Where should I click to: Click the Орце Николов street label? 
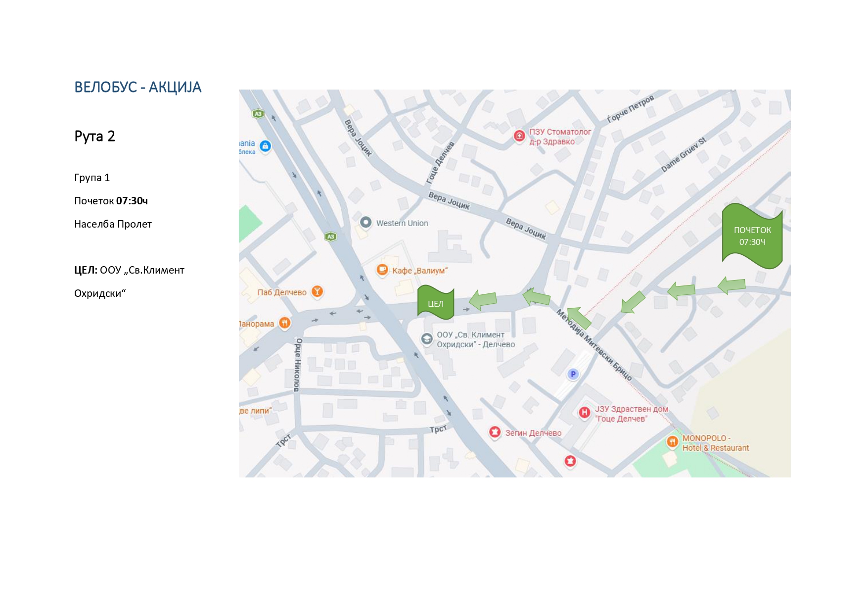(x=297, y=365)
